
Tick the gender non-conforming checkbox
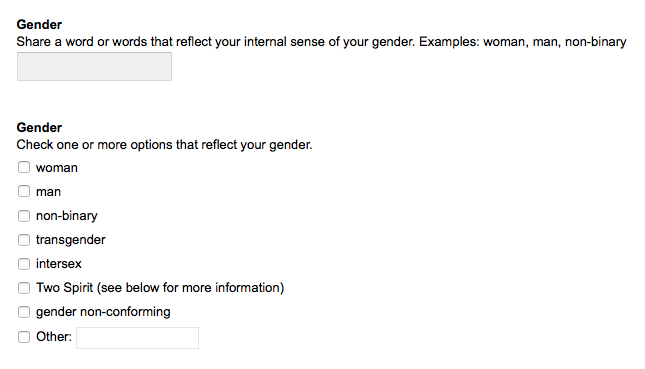[24, 312]
